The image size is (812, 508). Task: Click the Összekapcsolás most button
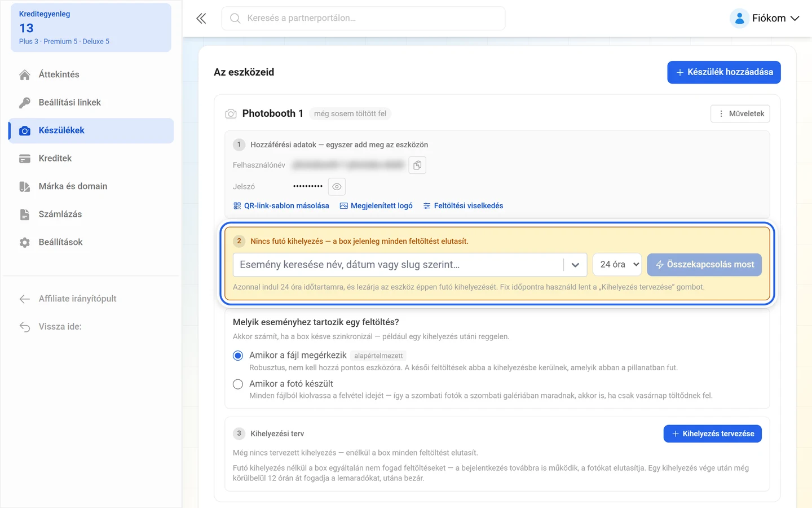pyautogui.click(x=704, y=265)
